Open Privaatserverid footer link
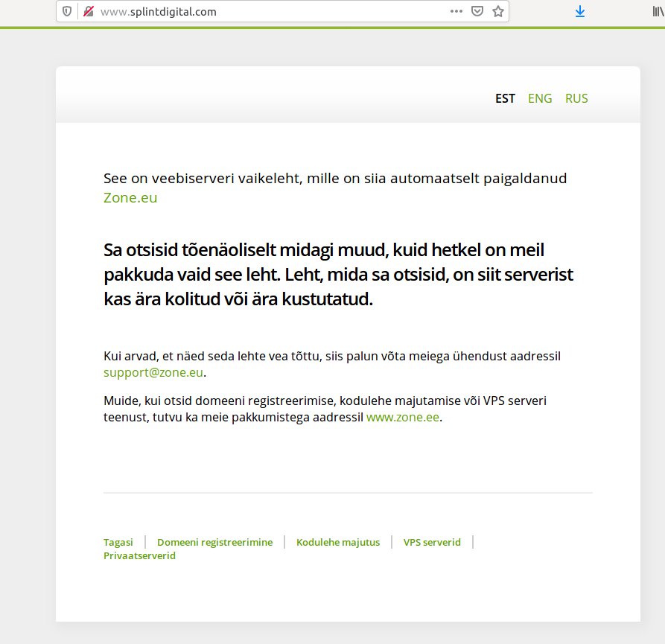This screenshot has width=665, height=644. point(139,556)
